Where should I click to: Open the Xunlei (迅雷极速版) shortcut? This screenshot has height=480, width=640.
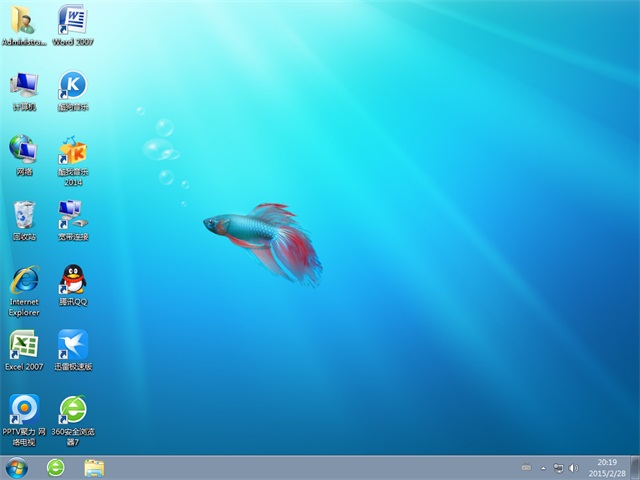[72, 345]
